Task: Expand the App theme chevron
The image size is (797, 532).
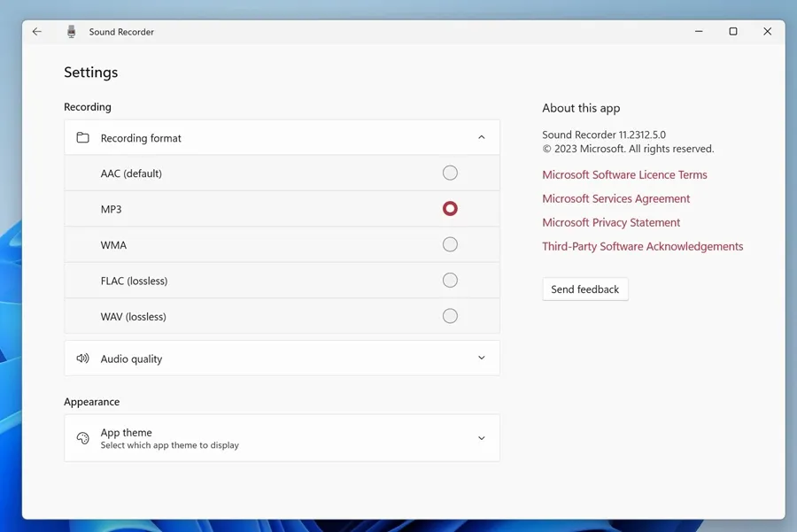Action: coord(482,438)
